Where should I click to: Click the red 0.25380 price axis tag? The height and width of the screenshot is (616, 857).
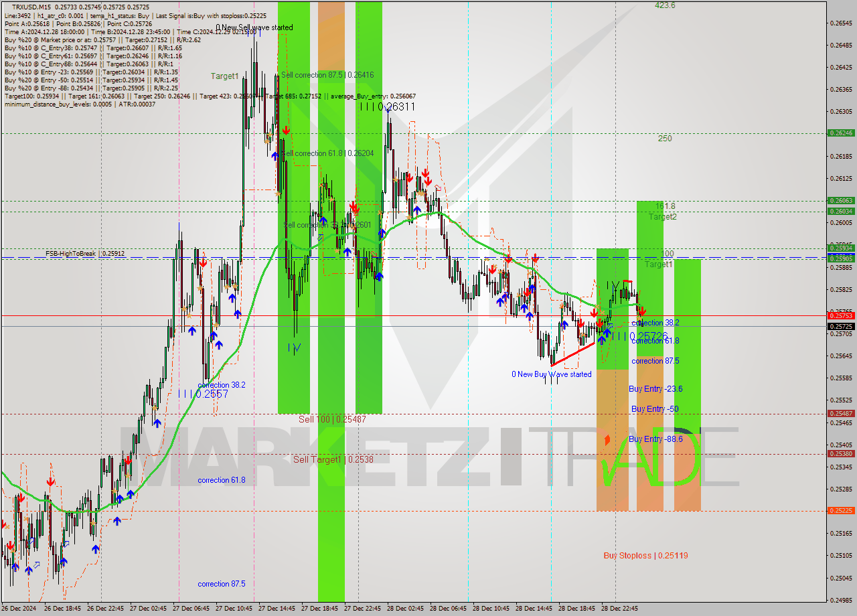point(841,453)
